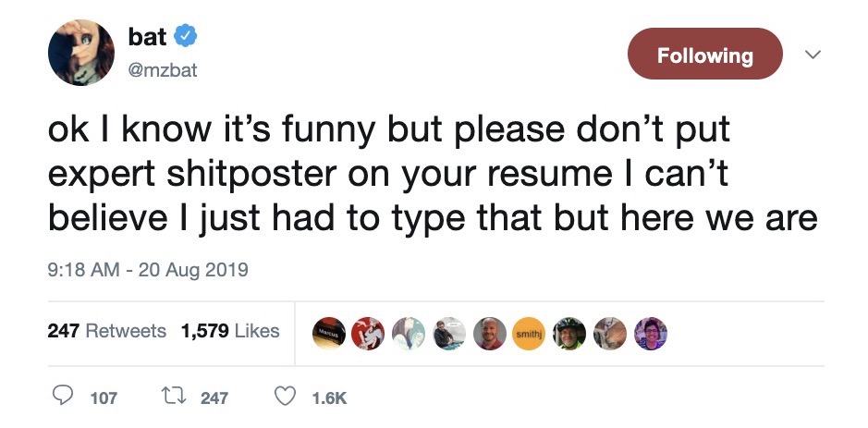
Task: Click the 1.6K like count
Action: (x=329, y=397)
